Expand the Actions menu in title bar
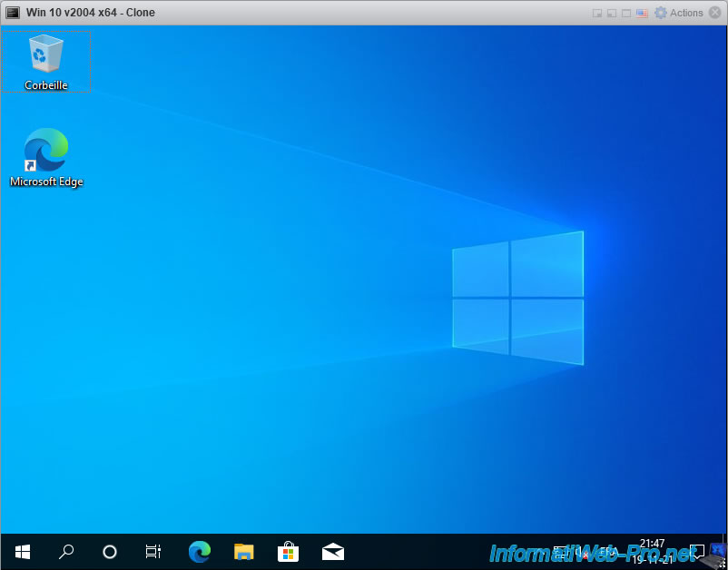Viewport: 728px width, 570px height. tap(679, 13)
